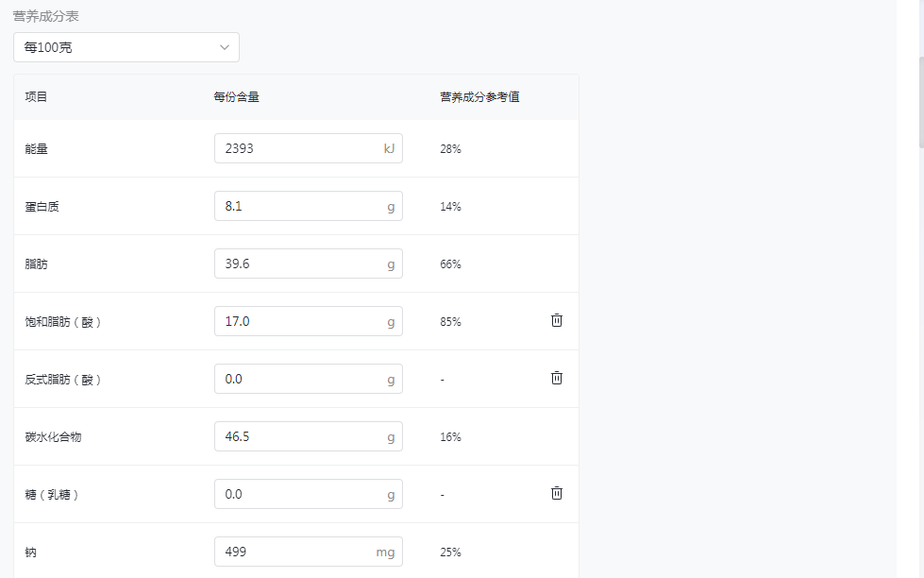Click the 项目 column header

(36, 97)
